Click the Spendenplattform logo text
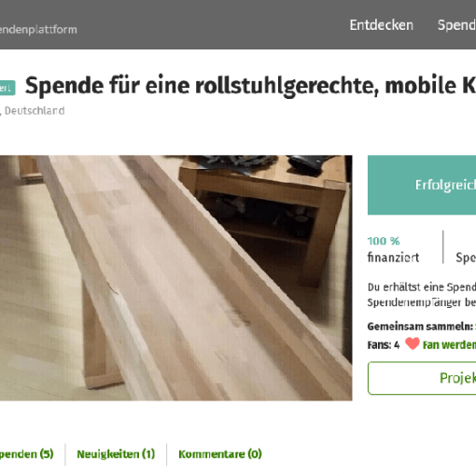 pos(38,30)
